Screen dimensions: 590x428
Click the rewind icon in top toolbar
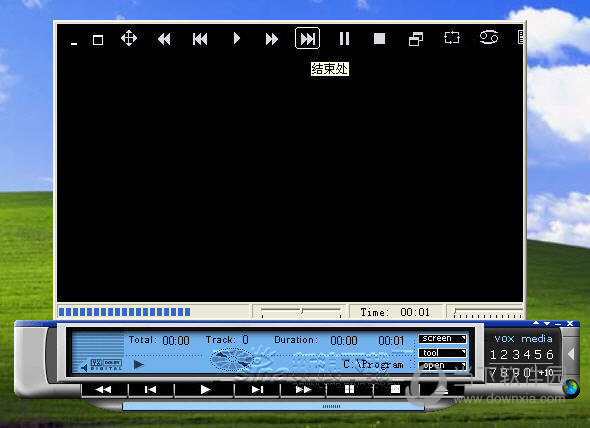click(164, 39)
